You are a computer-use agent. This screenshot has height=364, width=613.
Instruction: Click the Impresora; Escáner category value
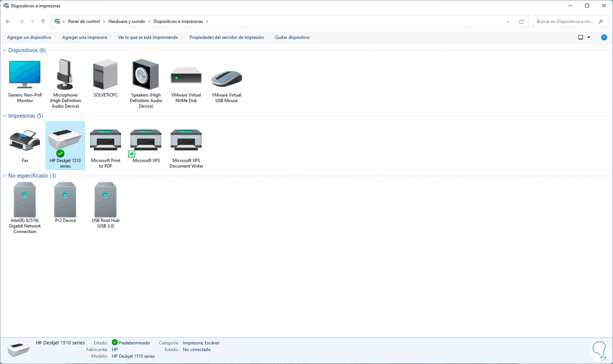point(201,343)
